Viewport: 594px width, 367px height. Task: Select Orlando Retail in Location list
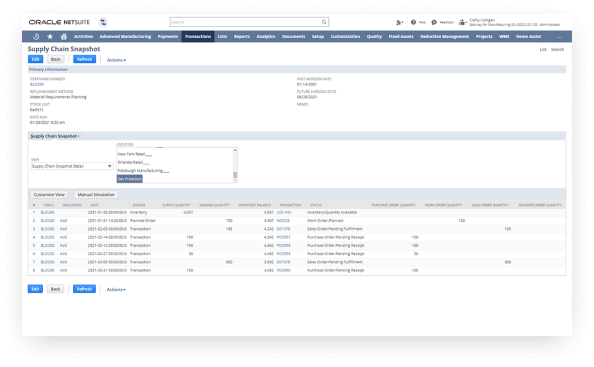[133, 162]
